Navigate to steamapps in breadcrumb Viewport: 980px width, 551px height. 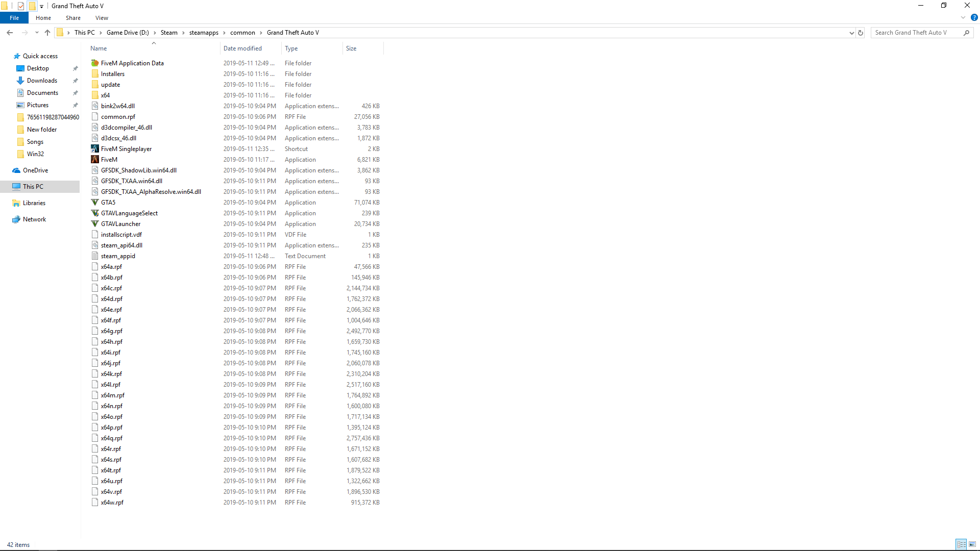tap(204, 33)
